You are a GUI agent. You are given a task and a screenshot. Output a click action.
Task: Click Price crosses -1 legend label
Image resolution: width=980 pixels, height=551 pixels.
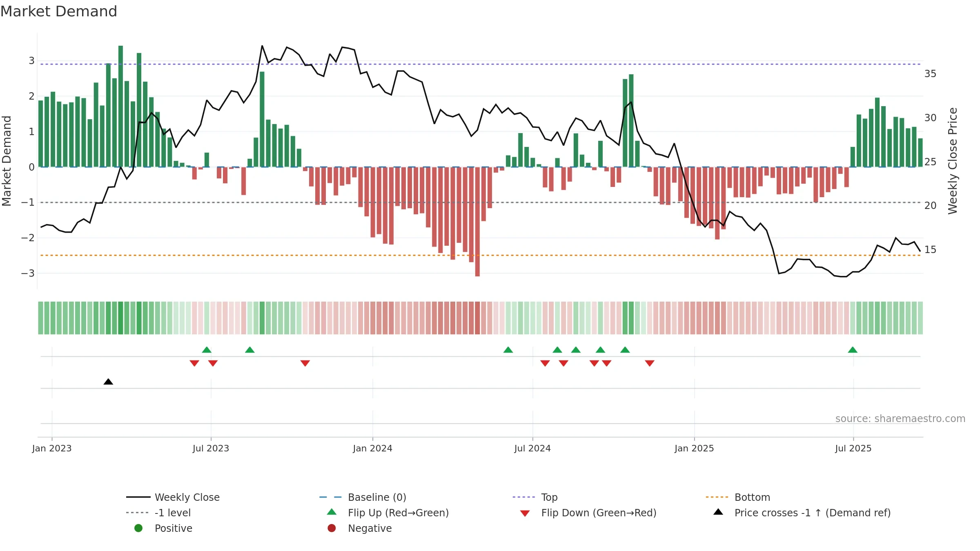(x=813, y=513)
